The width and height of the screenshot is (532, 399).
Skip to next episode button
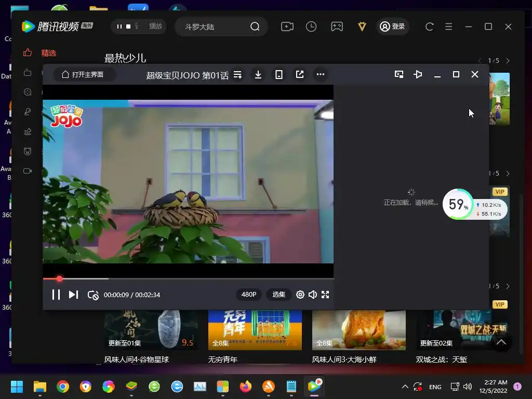coord(74,295)
